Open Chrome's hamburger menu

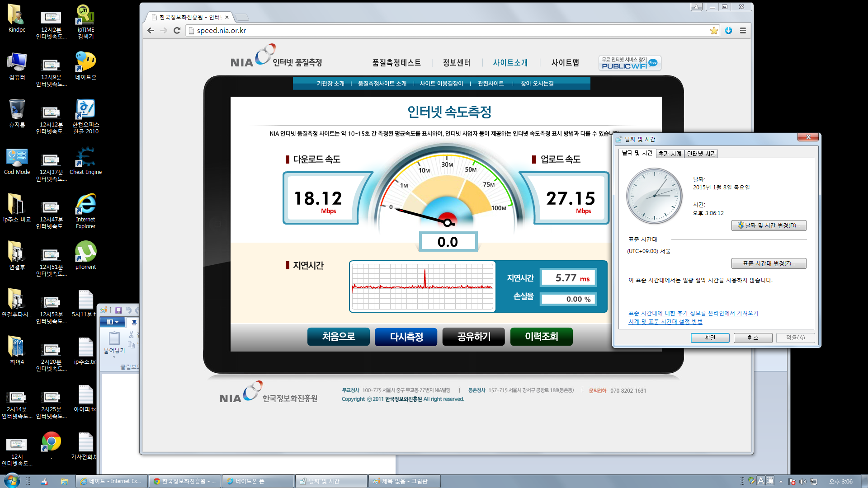tap(743, 31)
